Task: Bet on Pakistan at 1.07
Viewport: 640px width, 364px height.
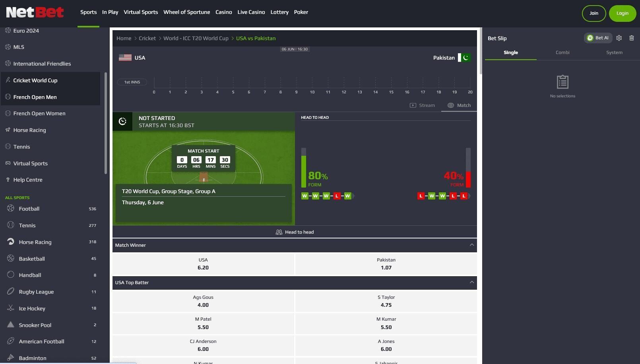Action: pyautogui.click(x=386, y=264)
